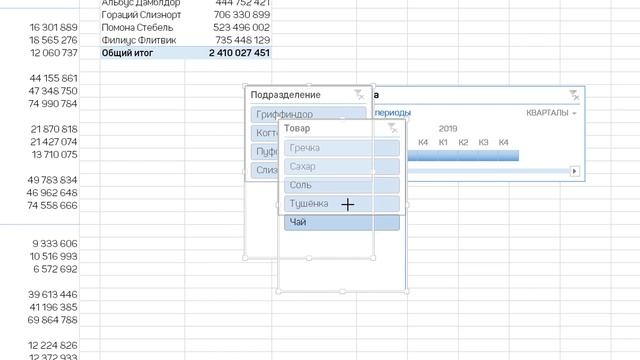Clear filter on the timeline slicer
This screenshot has height=360, width=640.
(574, 95)
